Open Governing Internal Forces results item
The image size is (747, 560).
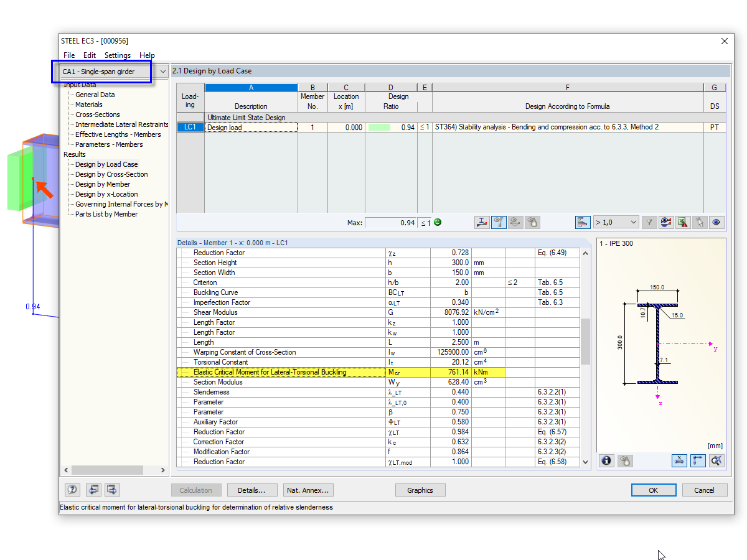point(122,204)
